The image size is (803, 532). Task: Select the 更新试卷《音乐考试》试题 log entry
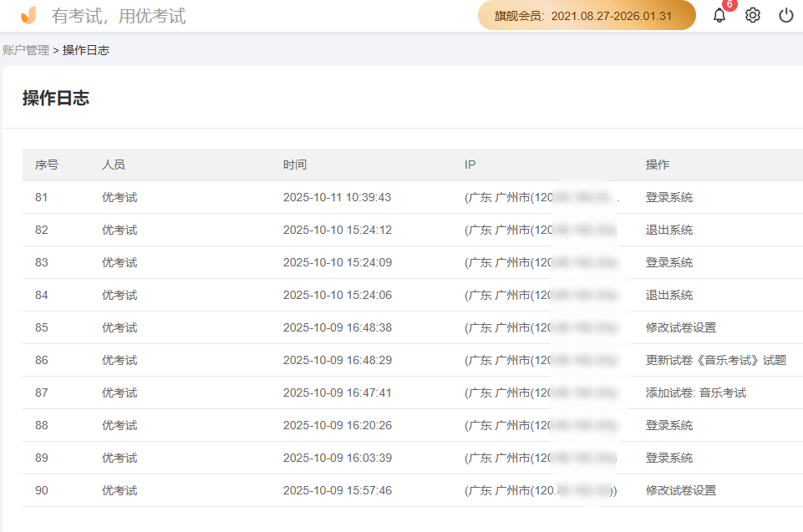(x=715, y=361)
